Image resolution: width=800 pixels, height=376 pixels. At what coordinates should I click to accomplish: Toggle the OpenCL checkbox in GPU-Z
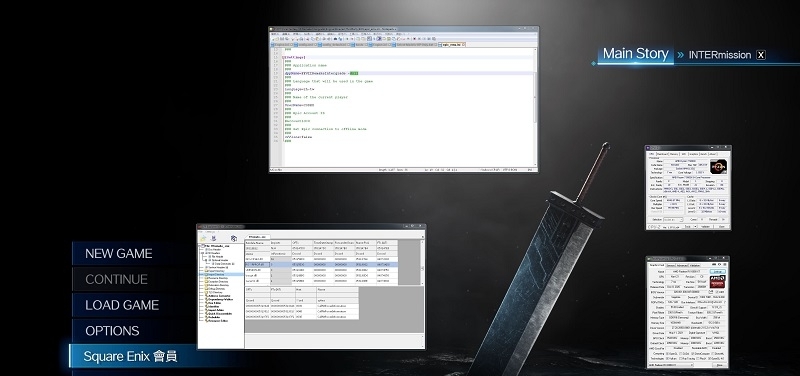667,354
